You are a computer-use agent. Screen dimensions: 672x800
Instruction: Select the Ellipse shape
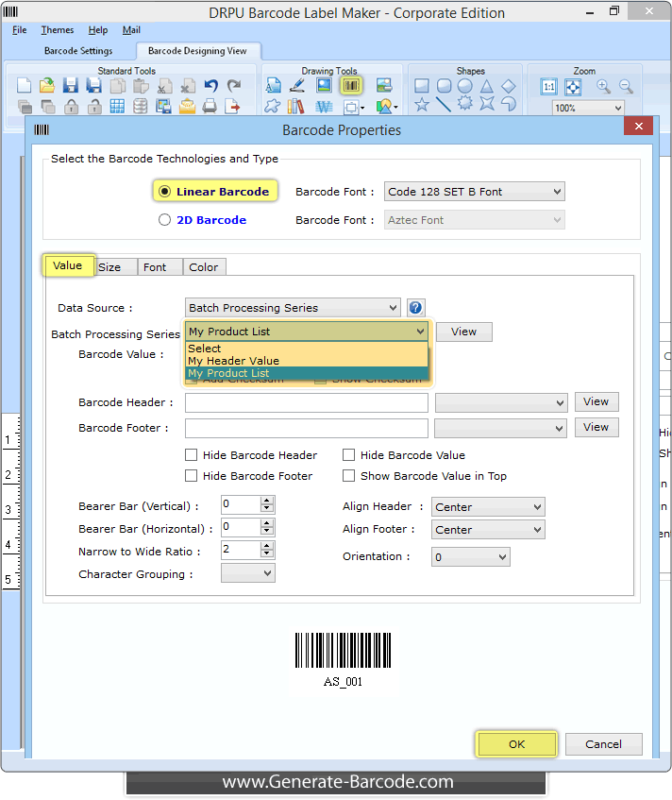(x=464, y=85)
